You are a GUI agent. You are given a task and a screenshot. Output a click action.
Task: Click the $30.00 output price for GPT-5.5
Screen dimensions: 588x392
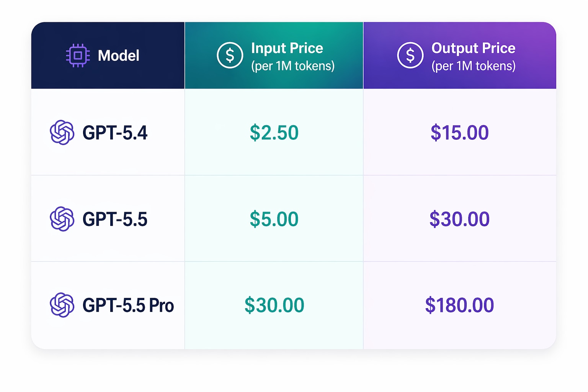click(x=459, y=219)
